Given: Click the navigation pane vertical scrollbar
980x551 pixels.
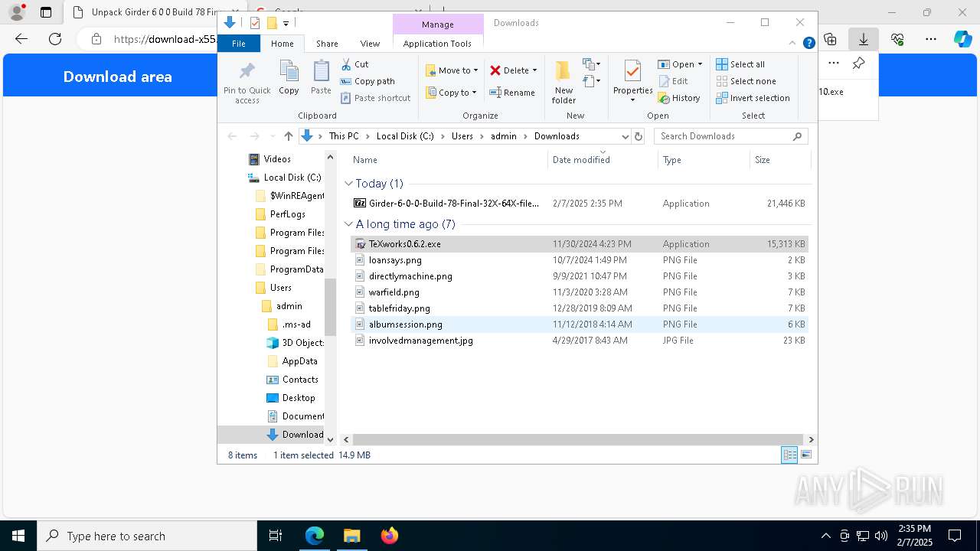Looking at the screenshot, I should 330,307.
